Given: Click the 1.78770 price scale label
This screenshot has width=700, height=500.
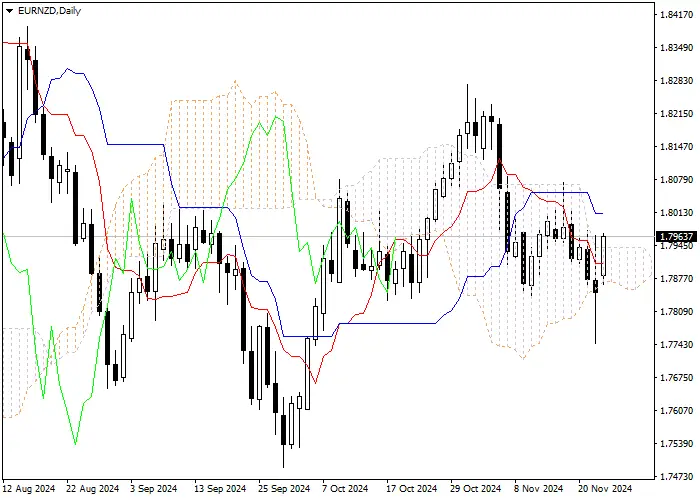Looking at the screenshot, I should pyautogui.click(x=677, y=279).
